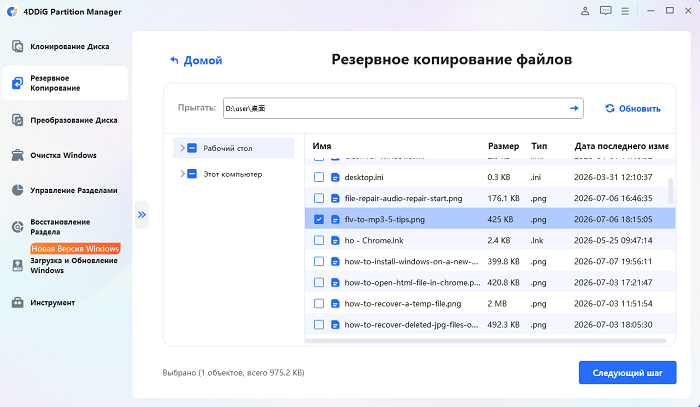Image resolution: width=700 pixels, height=407 pixels.
Task: Check how-to-install-windows-on-a-new checkbox
Action: click(x=319, y=262)
